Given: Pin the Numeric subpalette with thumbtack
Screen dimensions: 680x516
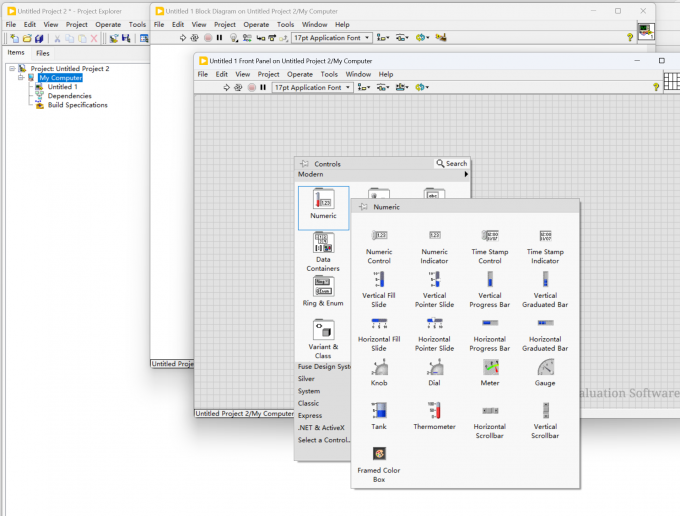Looking at the screenshot, I should tap(363, 207).
